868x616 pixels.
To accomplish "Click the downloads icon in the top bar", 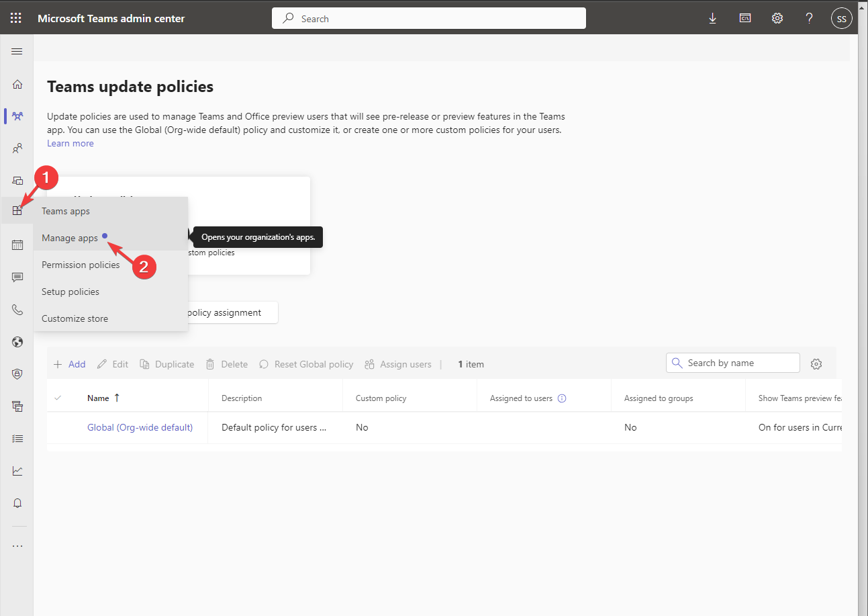I will (712, 18).
